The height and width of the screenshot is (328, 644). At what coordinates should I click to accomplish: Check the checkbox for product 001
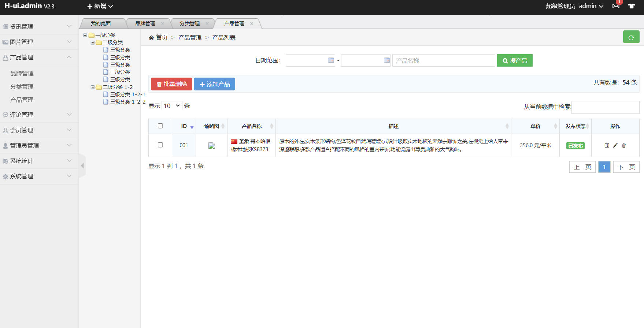tap(160, 145)
